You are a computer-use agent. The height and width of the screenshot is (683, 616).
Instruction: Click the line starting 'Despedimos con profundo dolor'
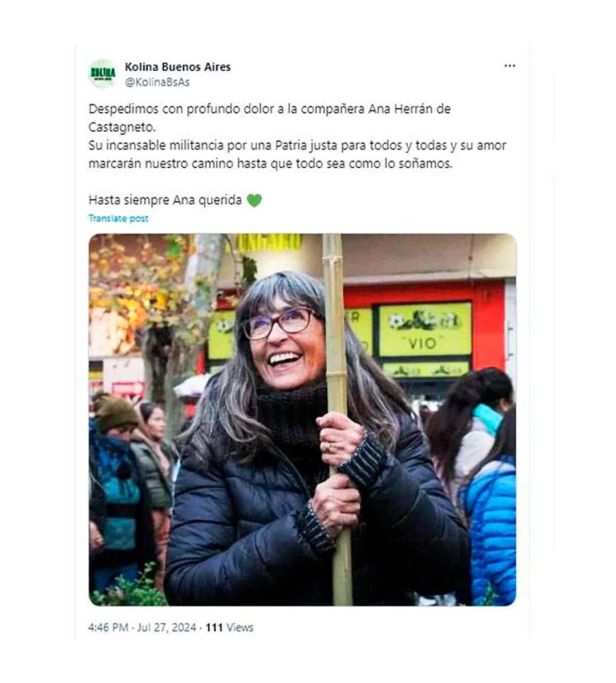(x=269, y=109)
